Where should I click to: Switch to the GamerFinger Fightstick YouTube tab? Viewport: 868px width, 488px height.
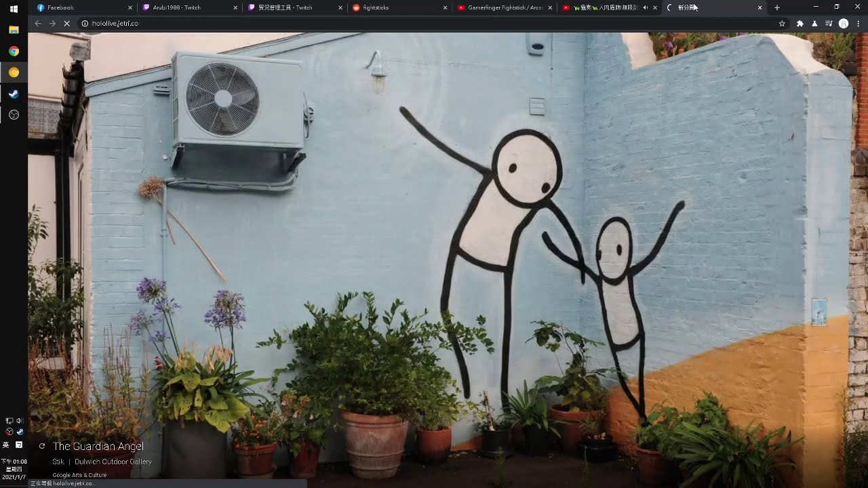tap(505, 7)
